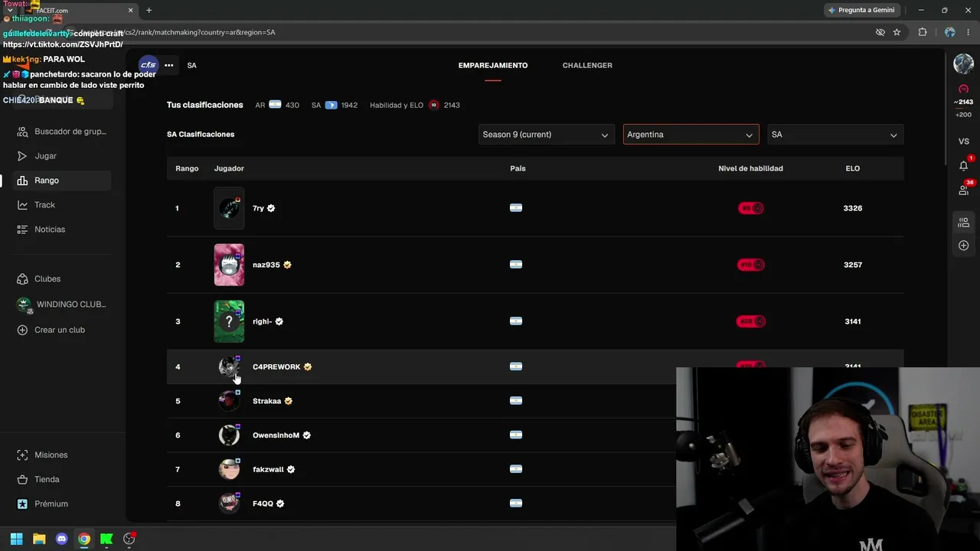Click the Clubes icon in the sidebar
Viewport: 980px width, 551px height.
[x=22, y=279]
